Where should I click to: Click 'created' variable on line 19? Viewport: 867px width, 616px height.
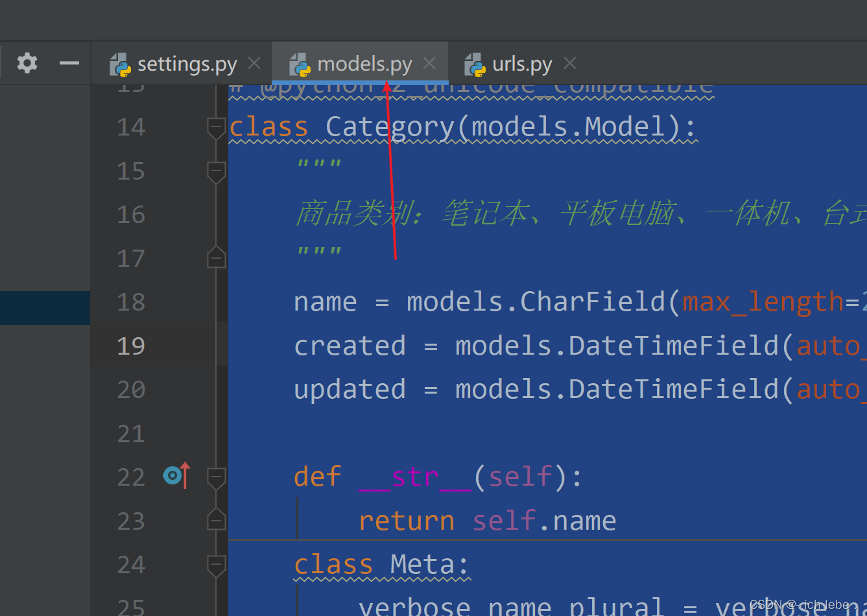click(350, 346)
